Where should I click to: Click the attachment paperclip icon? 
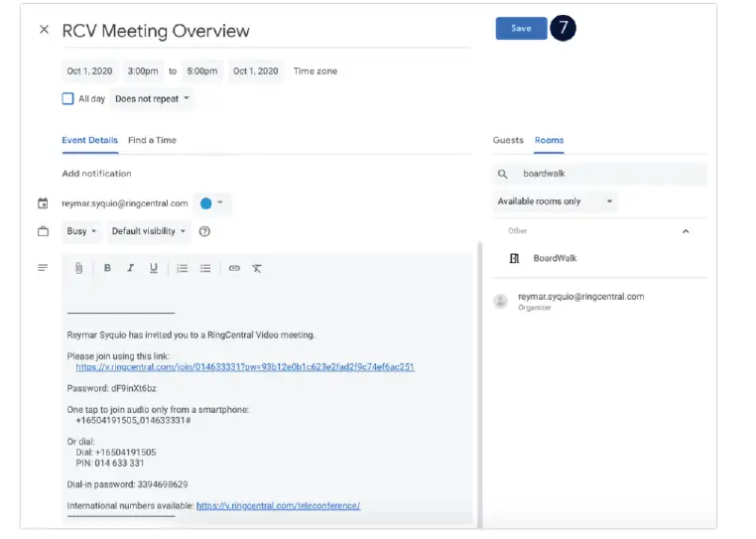tap(78, 268)
